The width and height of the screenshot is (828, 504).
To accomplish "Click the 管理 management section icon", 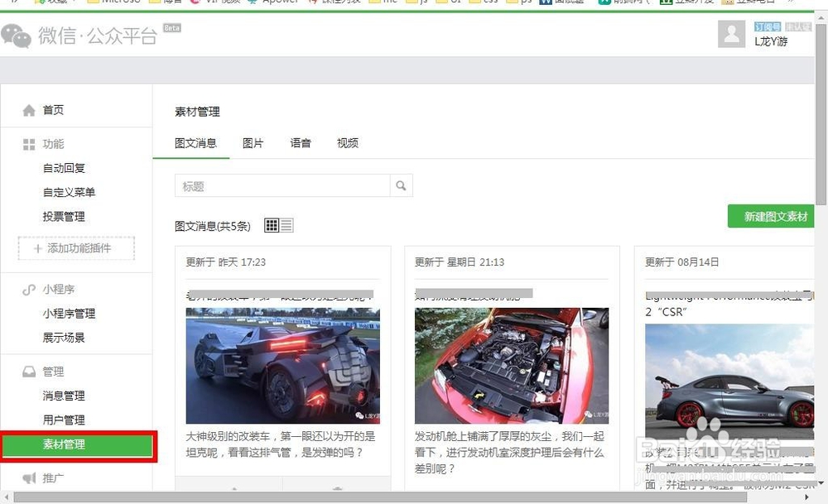I will point(29,372).
